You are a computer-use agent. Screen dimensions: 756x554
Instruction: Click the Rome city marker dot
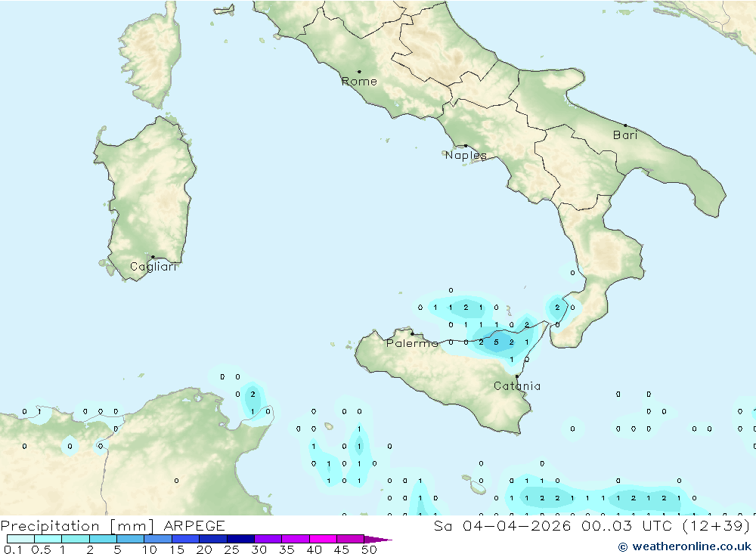359,72
